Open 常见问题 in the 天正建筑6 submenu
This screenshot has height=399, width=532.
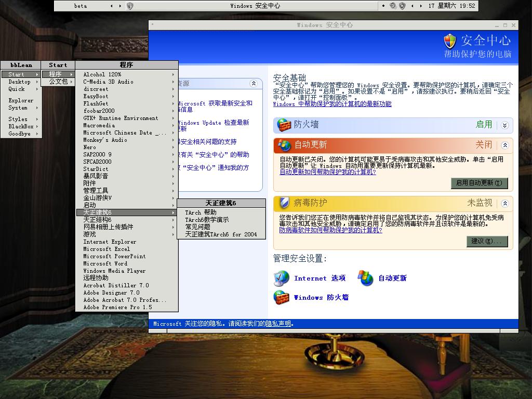tap(221, 227)
